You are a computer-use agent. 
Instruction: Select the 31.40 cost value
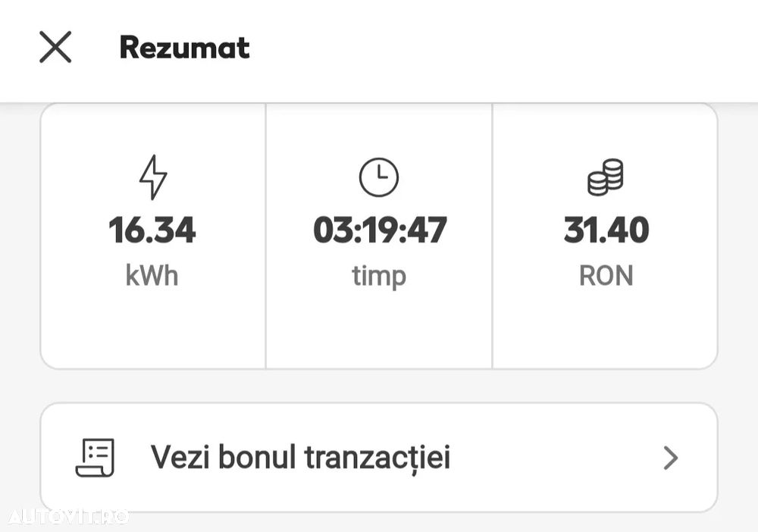pyautogui.click(x=606, y=230)
